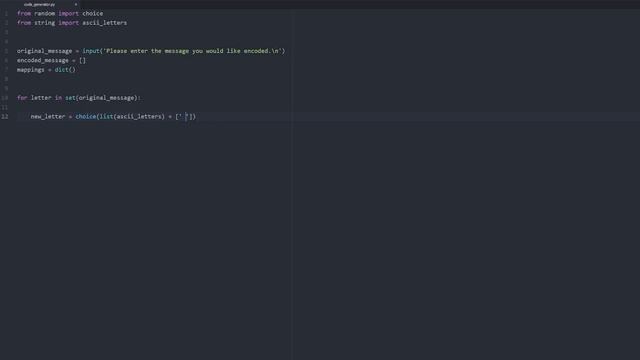Click 'set(original_message)' in the for loop
The image size is (640, 360).
[x=102, y=98]
